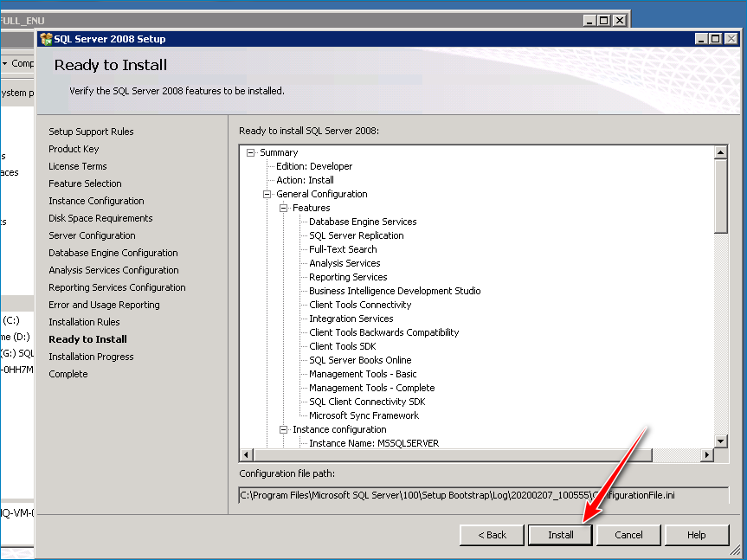Click the Install button
The width and height of the screenshot is (747, 560).
click(x=560, y=535)
